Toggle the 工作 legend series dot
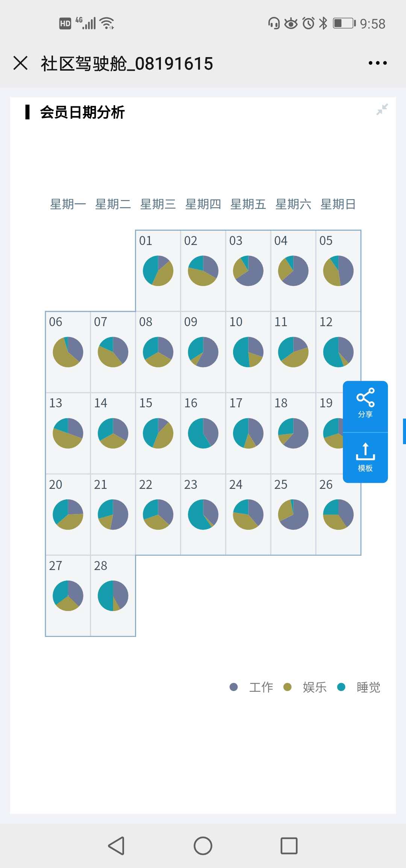Image resolution: width=406 pixels, height=868 pixels. (x=234, y=687)
